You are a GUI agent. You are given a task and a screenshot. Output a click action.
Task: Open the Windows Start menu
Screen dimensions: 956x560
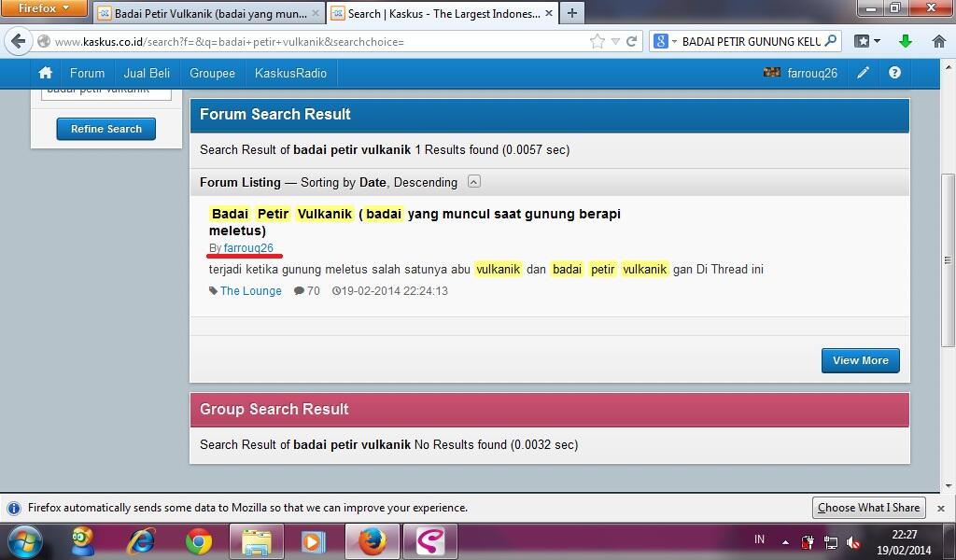(x=24, y=541)
